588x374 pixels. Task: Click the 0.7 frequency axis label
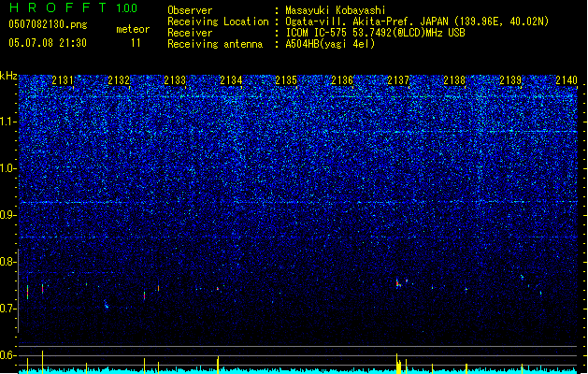(x=8, y=309)
